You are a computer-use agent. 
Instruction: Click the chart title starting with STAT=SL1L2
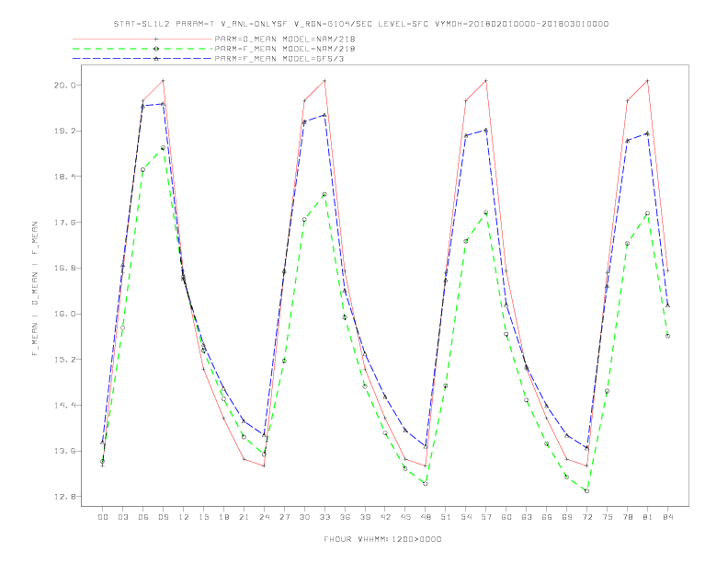point(361,24)
